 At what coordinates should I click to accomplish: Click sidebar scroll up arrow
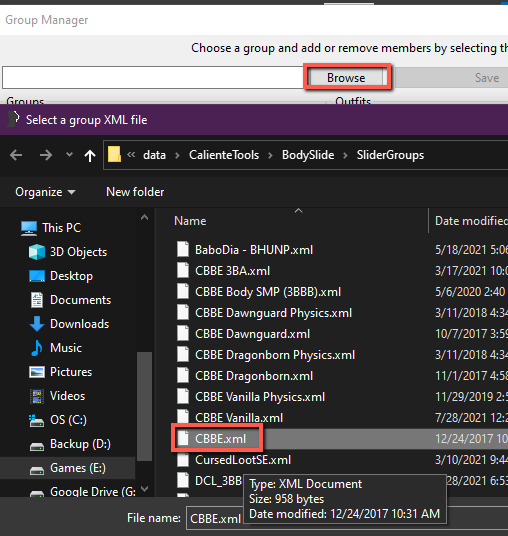(145, 217)
